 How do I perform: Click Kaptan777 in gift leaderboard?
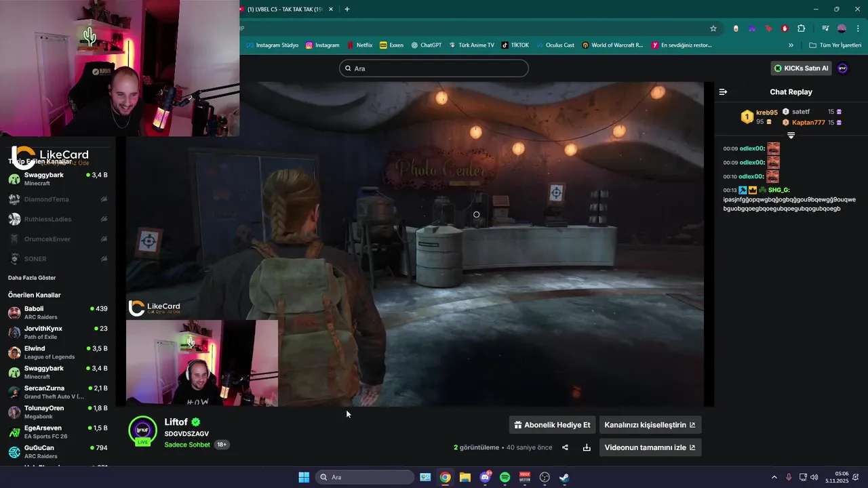tap(808, 123)
